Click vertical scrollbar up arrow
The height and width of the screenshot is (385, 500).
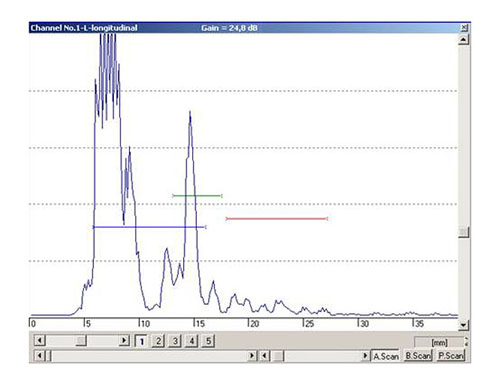point(463,40)
